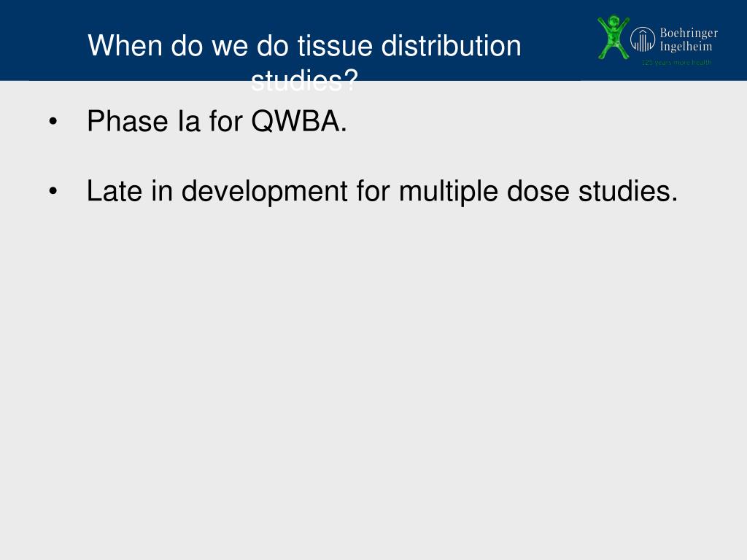
Task: Click "studies." at end of second bullet
Action: point(628,192)
